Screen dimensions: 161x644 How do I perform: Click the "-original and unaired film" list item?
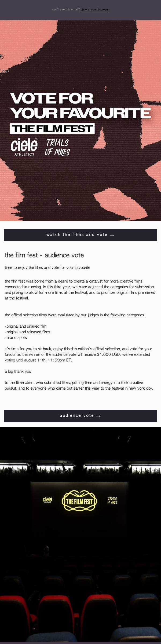tap(25, 326)
